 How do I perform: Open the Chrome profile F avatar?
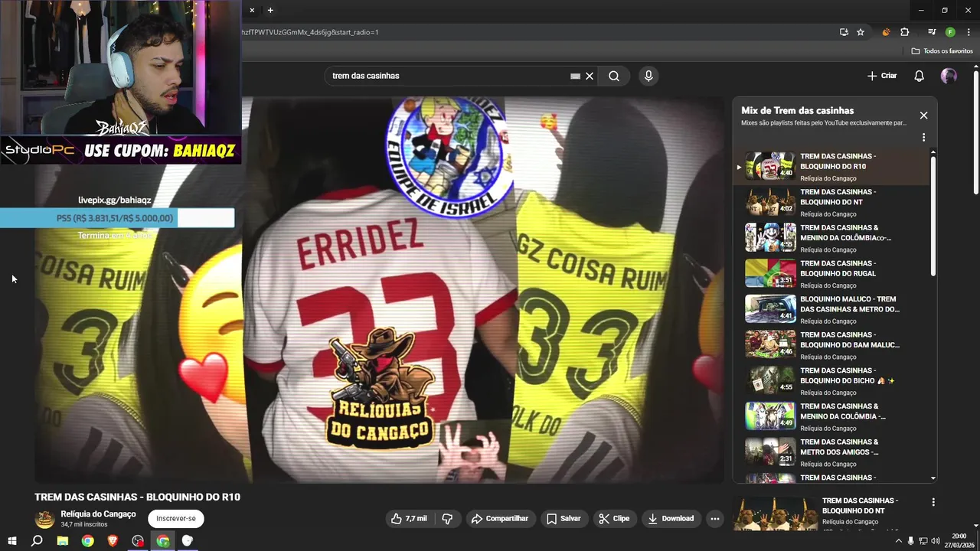tap(950, 32)
